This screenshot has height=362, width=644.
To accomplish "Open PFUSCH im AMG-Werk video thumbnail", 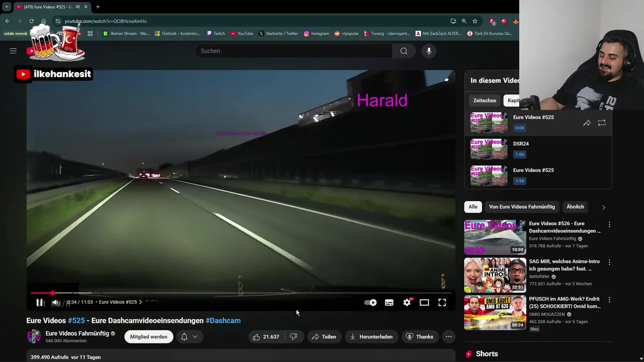I will pyautogui.click(x=495, y=313).
